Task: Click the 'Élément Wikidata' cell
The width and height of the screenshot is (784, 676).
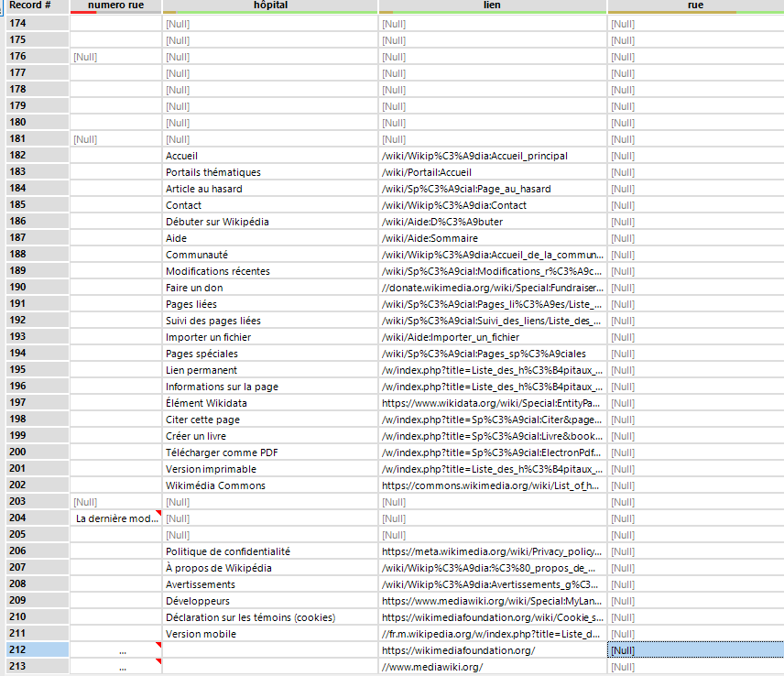Action: (270, 404)
